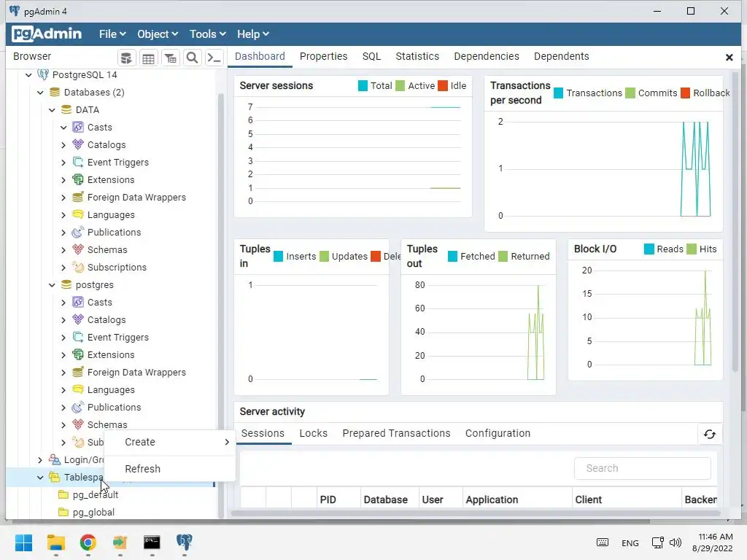Open Google Chrome from the taskbar
747x560 pixels.
click(x=88, y=542)
